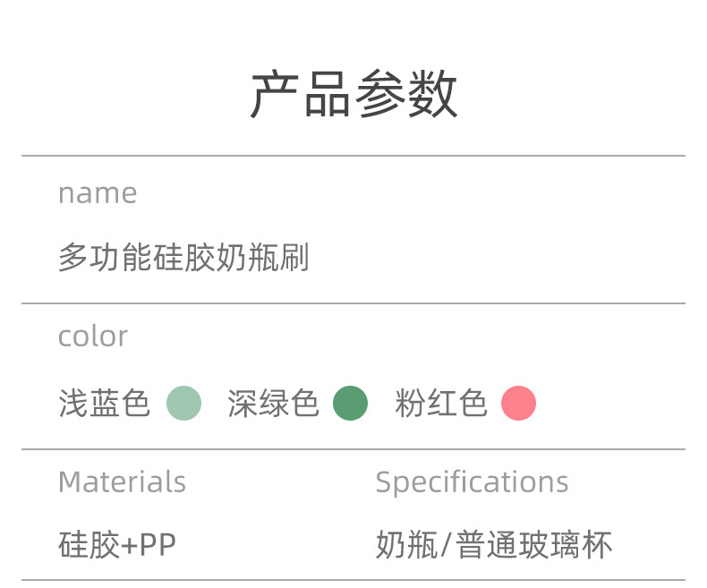
Task: Click the divider line below the heading
Action: pyautogui.click(x=353, y=156)
